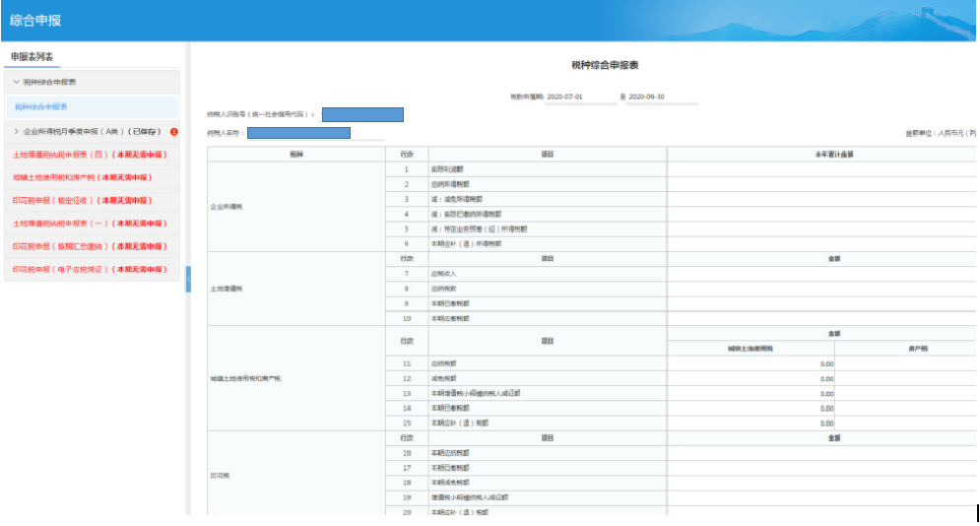Click the 企业所得税 category cell
980x526 pixels.
[x=296, y=207]
